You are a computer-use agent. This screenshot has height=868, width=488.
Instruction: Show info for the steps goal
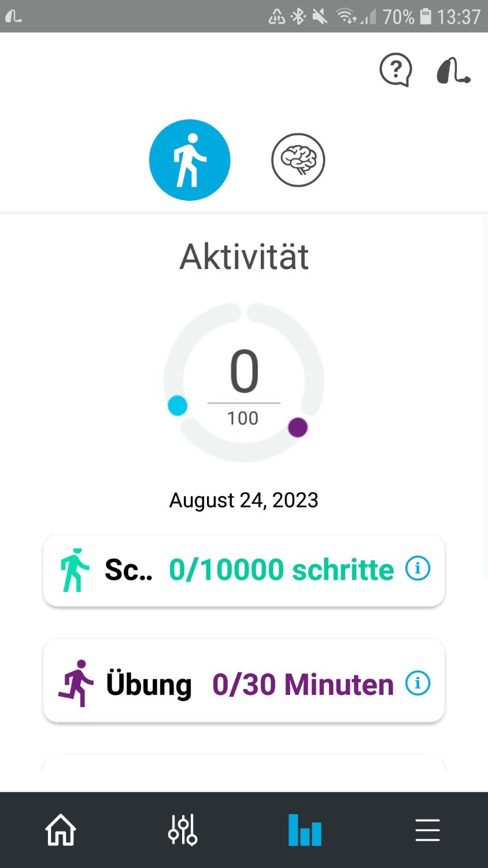coord(417,569)
